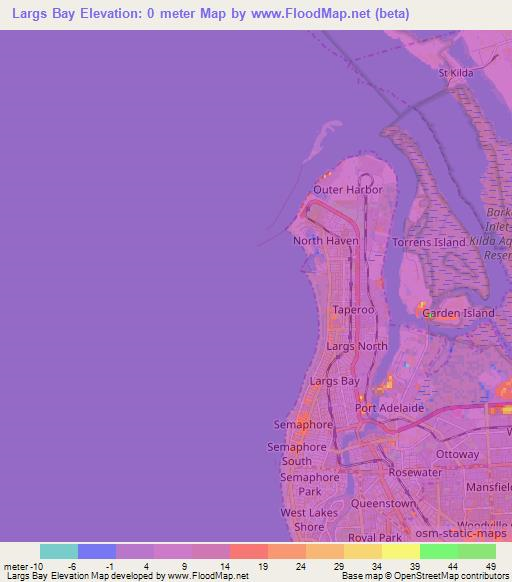This screenshot has width=512, height=582.
Task: Click the Semaphore Park map label
Action: tap(310, 484)
